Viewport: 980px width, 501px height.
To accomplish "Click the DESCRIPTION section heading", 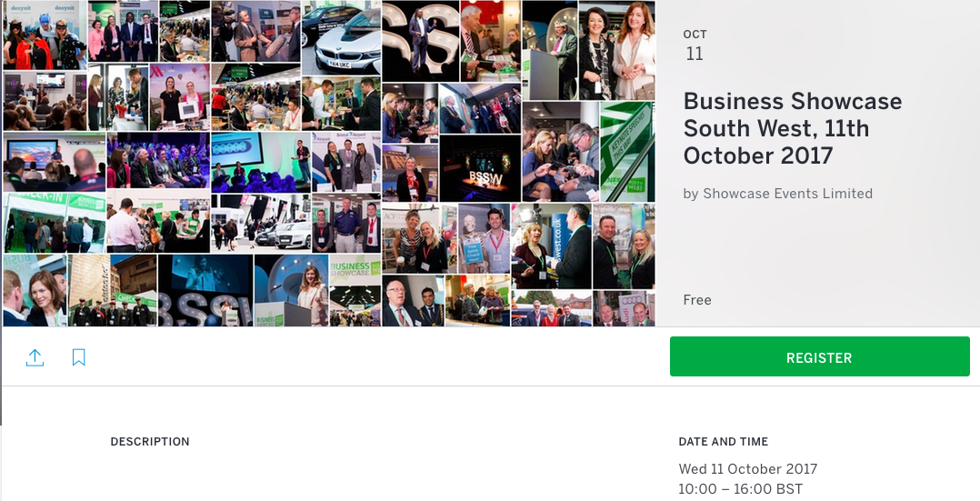I will (150, 442).
